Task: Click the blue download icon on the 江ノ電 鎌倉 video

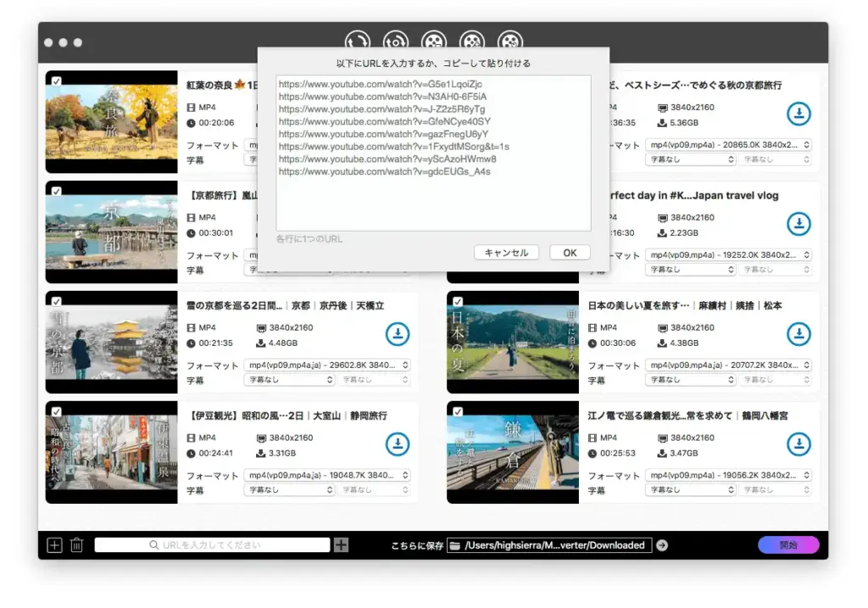Action: 798,443
